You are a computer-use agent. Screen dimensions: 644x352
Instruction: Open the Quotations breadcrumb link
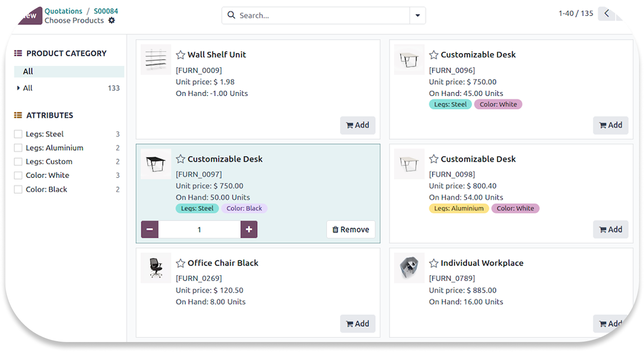[63, 11]
